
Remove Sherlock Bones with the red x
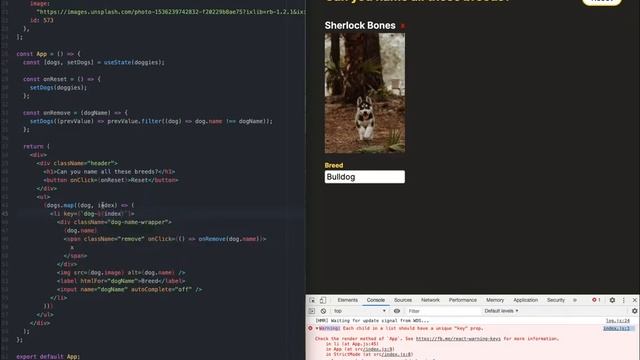click(x=402, y=26)
